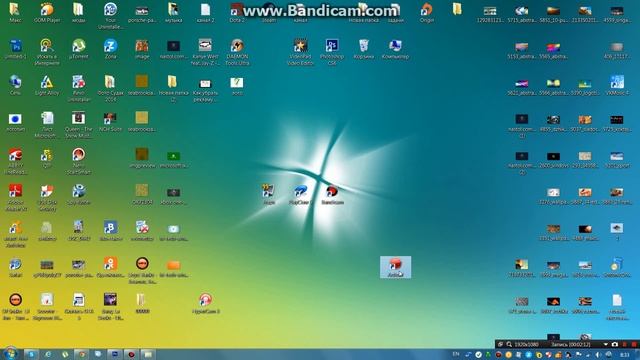Select the PlayClaw desktop shortcut
Viewport: 640px width, 360px height.
point(300,194)
